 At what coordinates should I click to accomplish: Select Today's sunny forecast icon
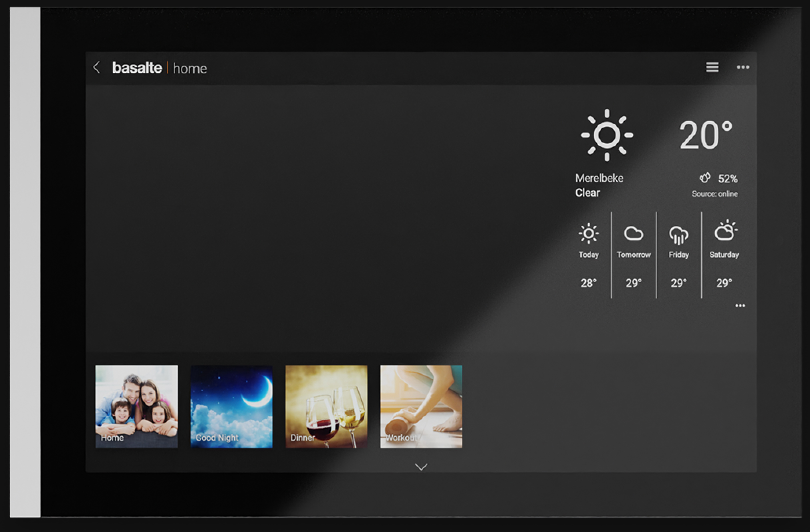pos(588,233)
